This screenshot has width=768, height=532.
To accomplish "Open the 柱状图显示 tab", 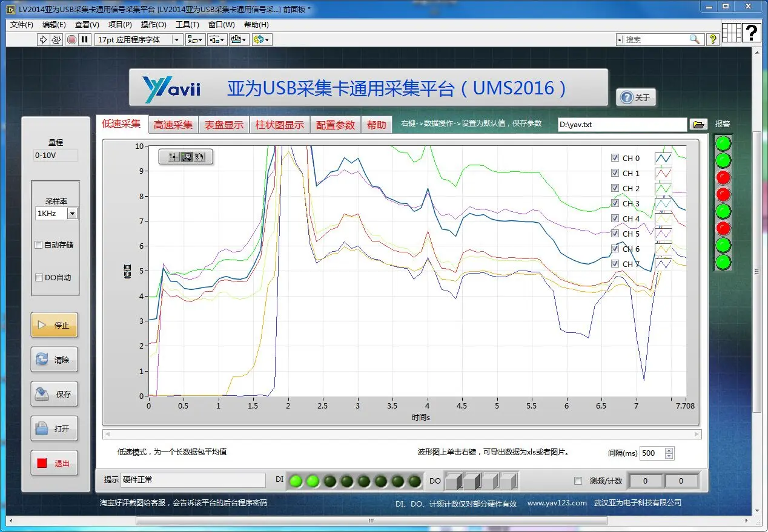I will pos(280,125).
